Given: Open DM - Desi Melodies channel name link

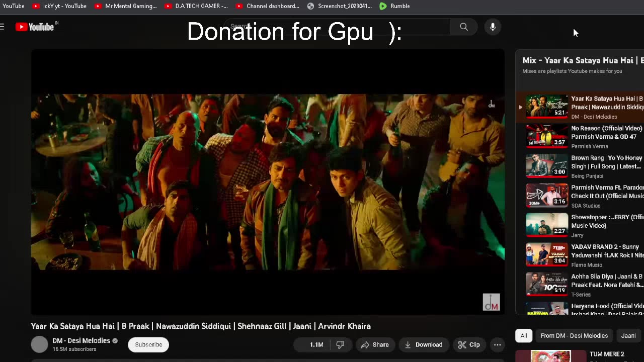Looking at the screenshot, I should coord(81,340).
